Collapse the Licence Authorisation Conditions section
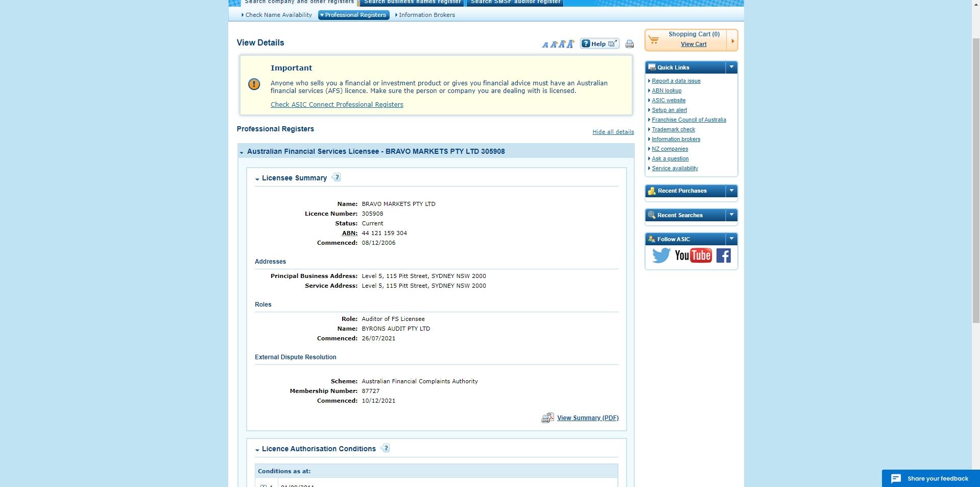This screenshot has height=487, width=980. (257, 450)
